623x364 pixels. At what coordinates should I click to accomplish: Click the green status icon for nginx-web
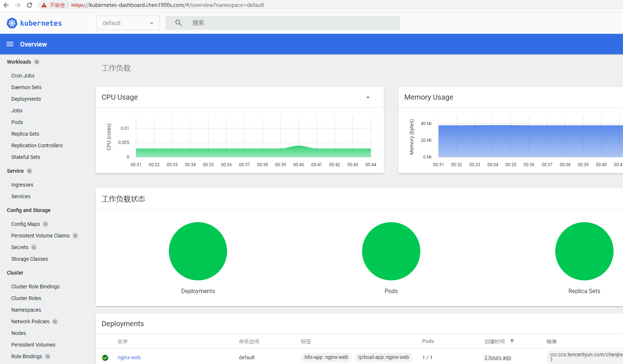(x=105, y=357)
